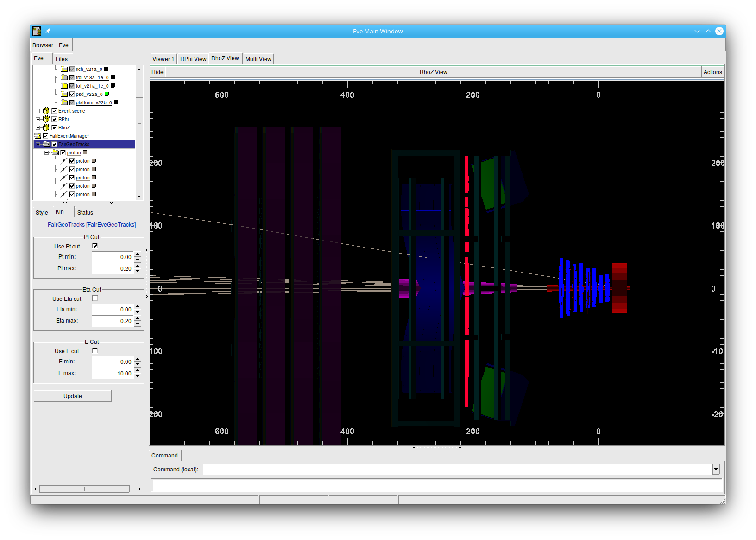Enable the Use Eta cut checkbox
The height and width of the screenshot is (540, 756).
95,299
